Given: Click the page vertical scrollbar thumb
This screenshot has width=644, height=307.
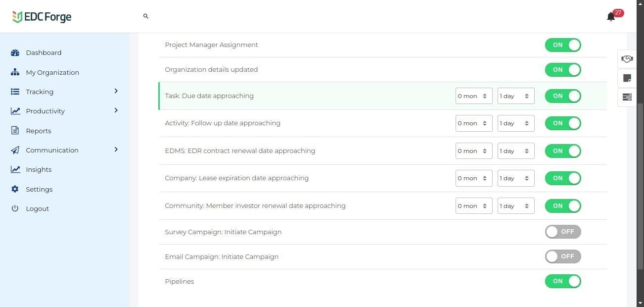Looking at the screenshot, I should tap(640, 186).
